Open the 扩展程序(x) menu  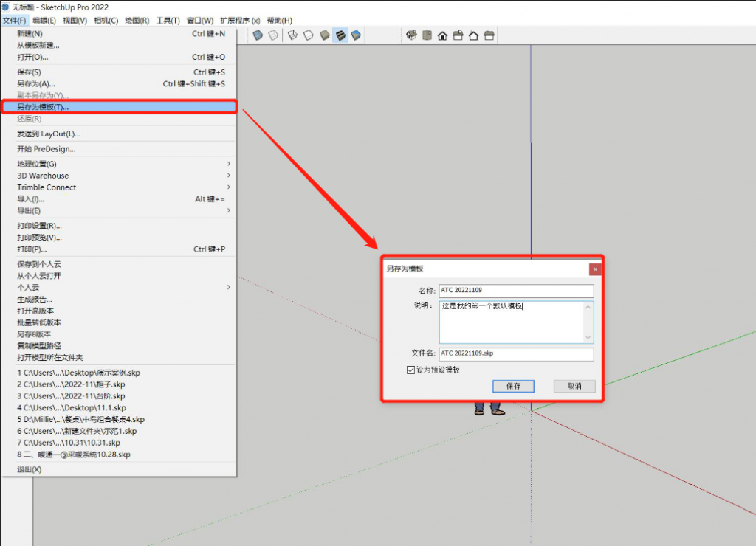tap(240, 20)
